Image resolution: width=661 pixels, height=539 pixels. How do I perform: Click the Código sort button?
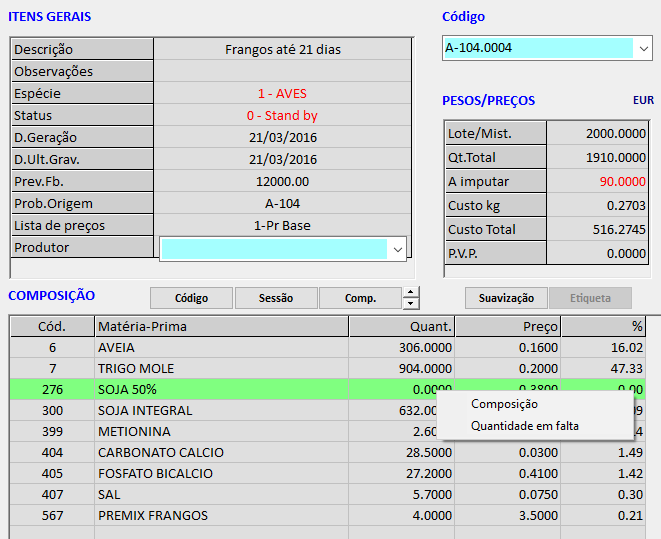191,298
